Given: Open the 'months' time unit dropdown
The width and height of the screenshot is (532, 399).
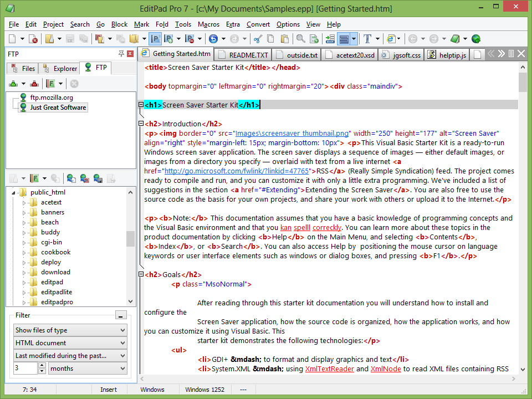Looking at the screenshot, I should click(x=88, y=369).
